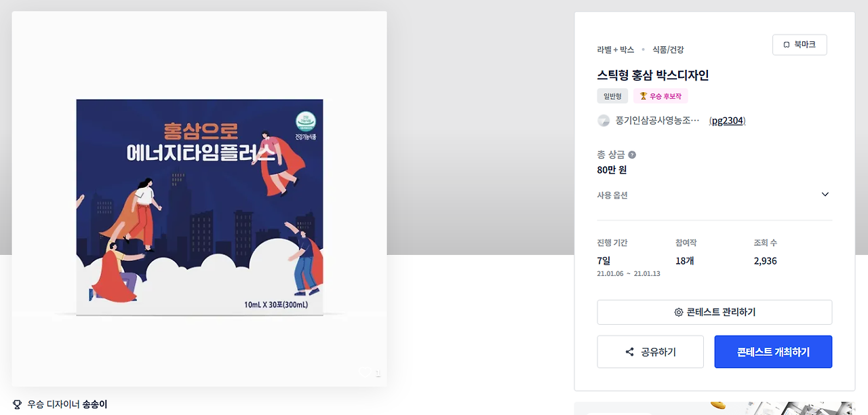
Task: Expand the 사용 옵션 chevron
Action: point(825,195)
